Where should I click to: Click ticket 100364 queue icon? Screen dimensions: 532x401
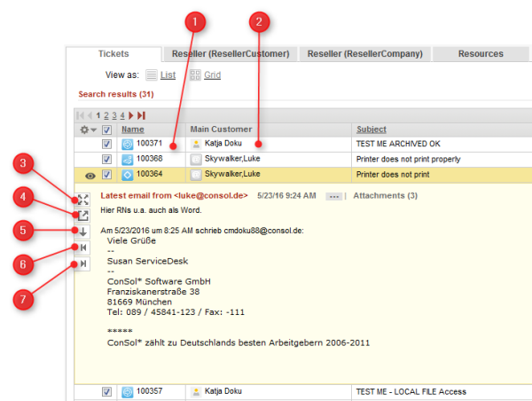point(127,175)
